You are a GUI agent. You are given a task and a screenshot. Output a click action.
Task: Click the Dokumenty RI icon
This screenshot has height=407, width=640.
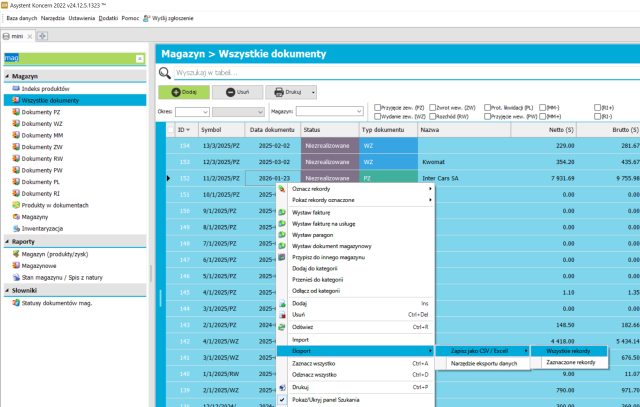[16, 193]
